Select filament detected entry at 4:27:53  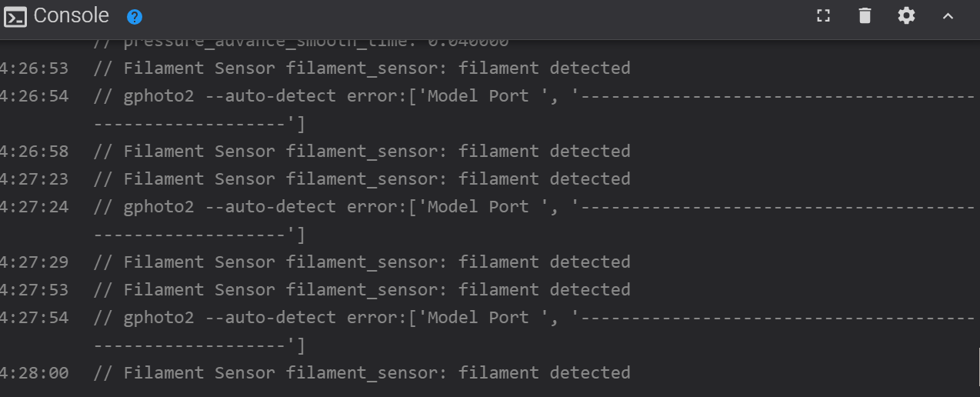(362, 290)
